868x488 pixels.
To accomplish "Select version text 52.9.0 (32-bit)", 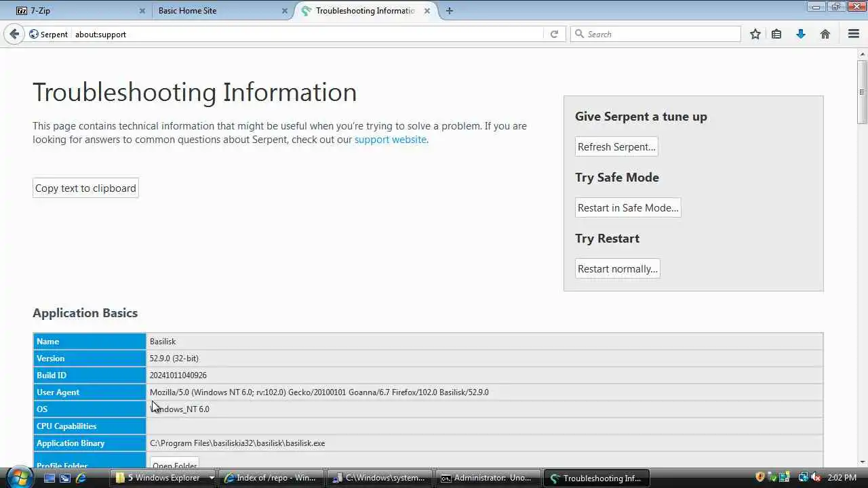I will [x=174, y=359].
